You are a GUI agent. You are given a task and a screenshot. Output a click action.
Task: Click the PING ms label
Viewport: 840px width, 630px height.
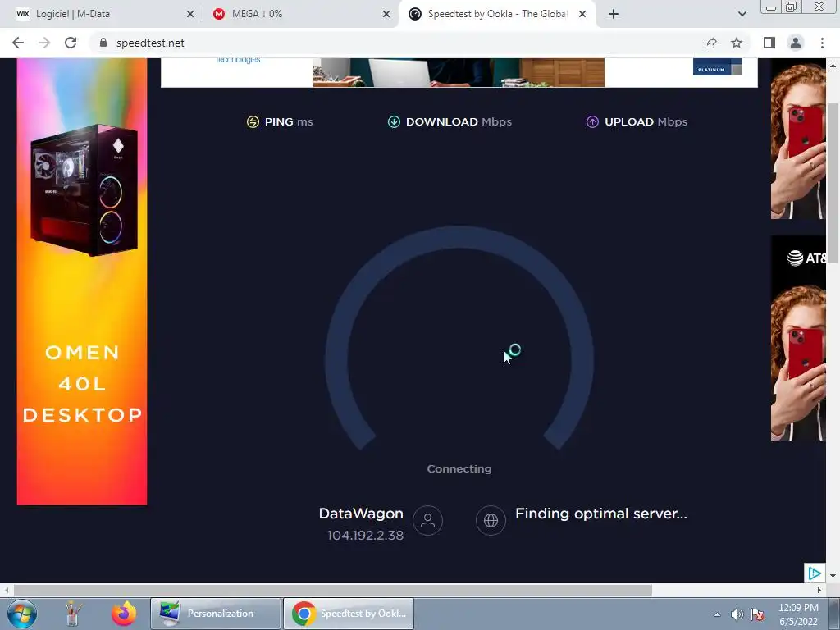(x=289, y=121)
